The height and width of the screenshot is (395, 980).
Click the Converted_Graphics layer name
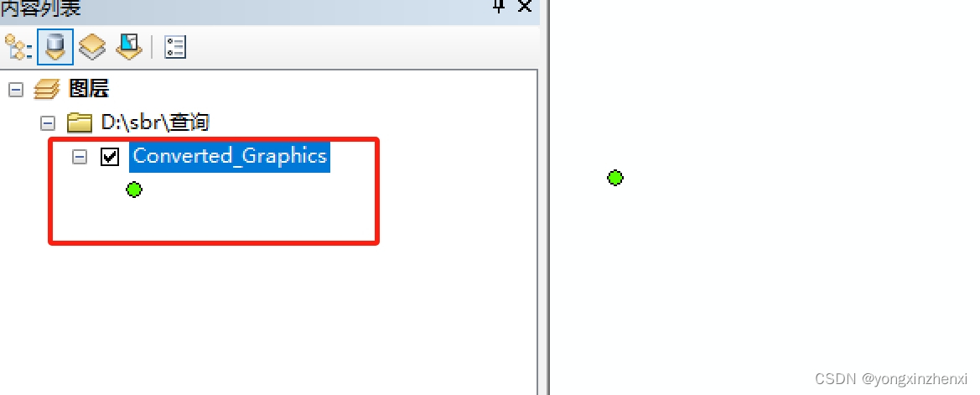230,156
